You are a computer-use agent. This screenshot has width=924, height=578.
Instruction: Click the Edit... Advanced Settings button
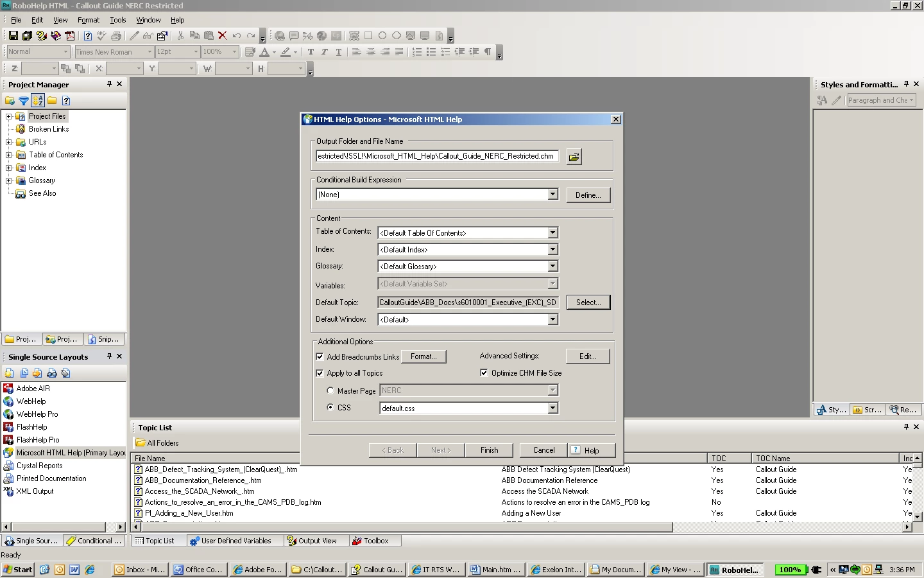pyautogui.click(x=588, y=356)
